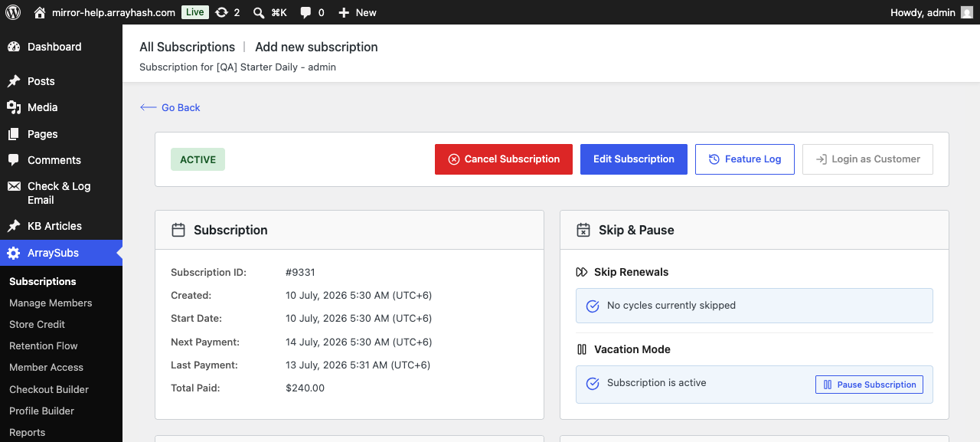Click the fast-forward icon beside Skip Renewals

tap(582, 272)
